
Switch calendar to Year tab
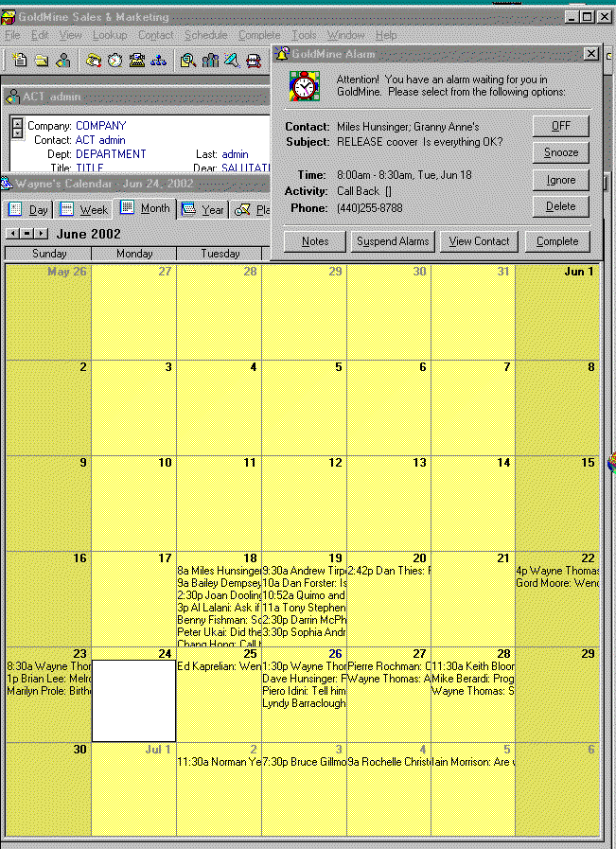click(x=203, y=209)
